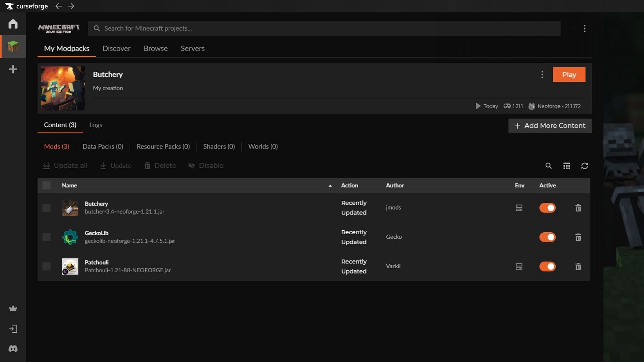Image resolution: width=644 pixels, height=362 pixels.
Task: Toggle the GeckoLib mod active switch
Action: pyautogui.click(x=547, y=237)
